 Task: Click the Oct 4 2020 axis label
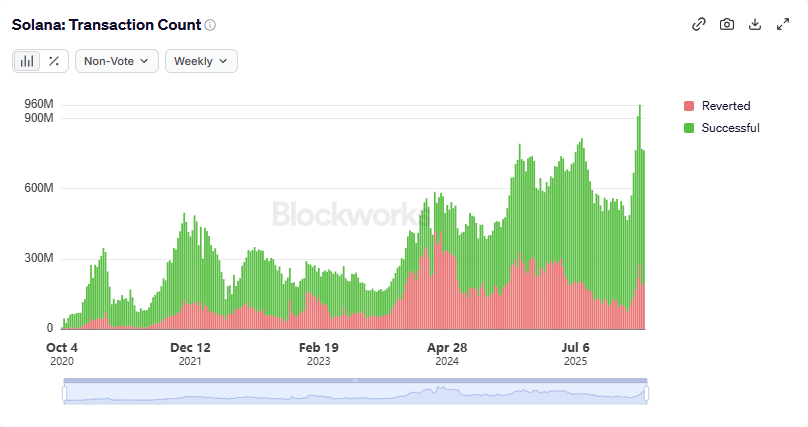click(x=62, y=354)
